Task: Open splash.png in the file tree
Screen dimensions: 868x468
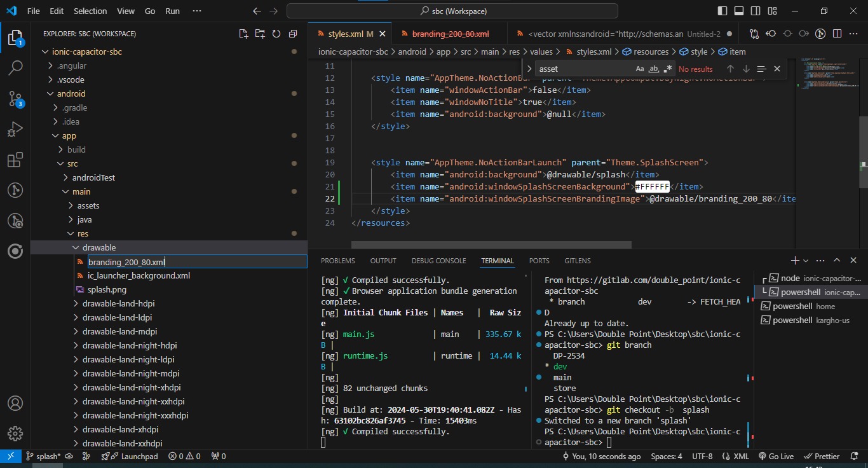Action: (x=107, y=289)
